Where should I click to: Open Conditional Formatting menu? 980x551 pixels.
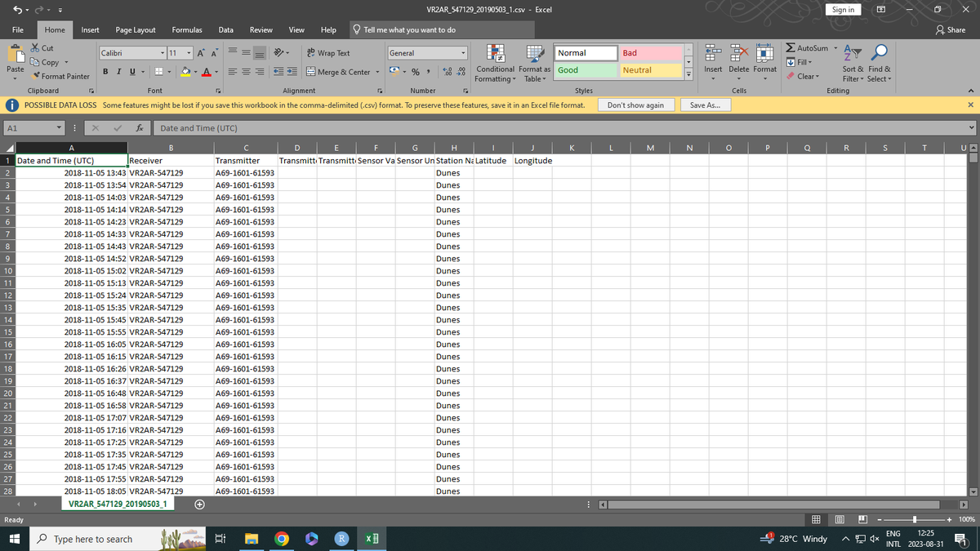(x=494, y=64)
